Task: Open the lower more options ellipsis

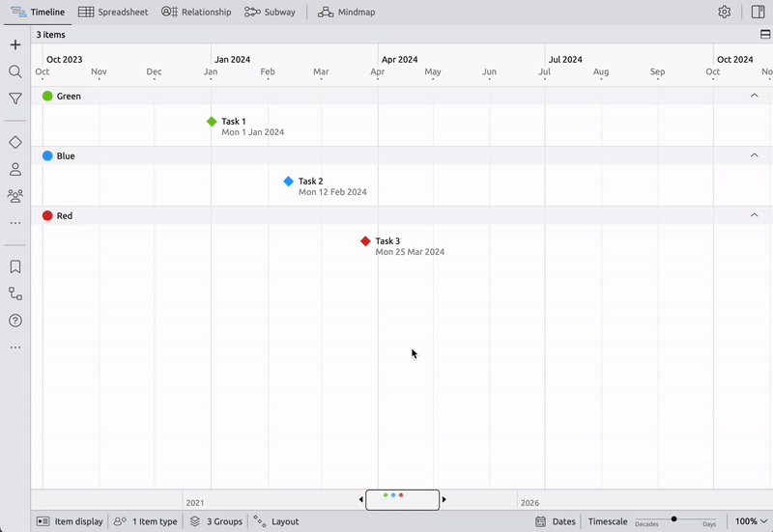Action: (x=15, y=348)
